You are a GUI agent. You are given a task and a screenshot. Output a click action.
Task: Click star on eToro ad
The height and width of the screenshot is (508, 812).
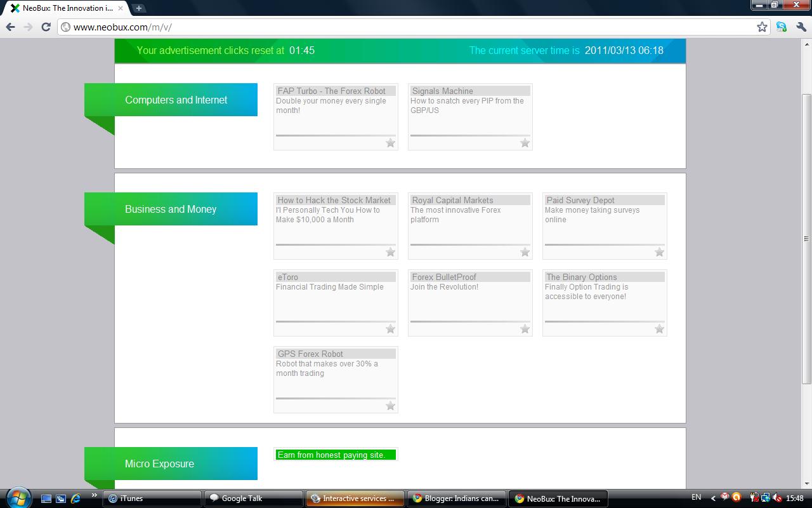point(390,329)
